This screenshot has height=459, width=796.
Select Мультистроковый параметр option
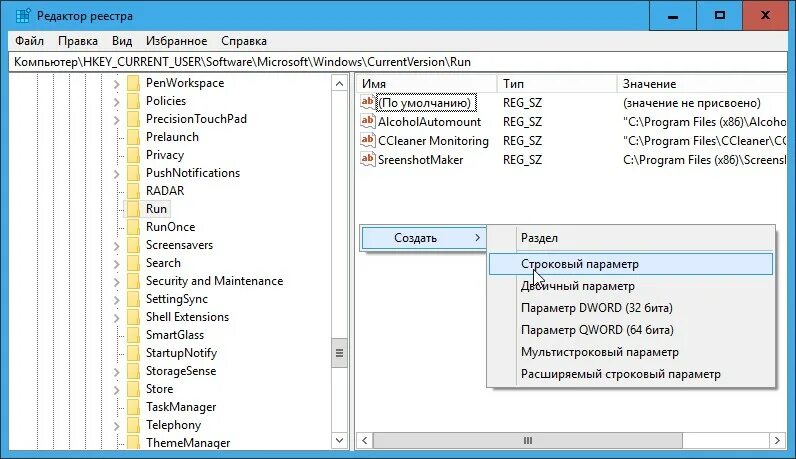pos(631,352)
